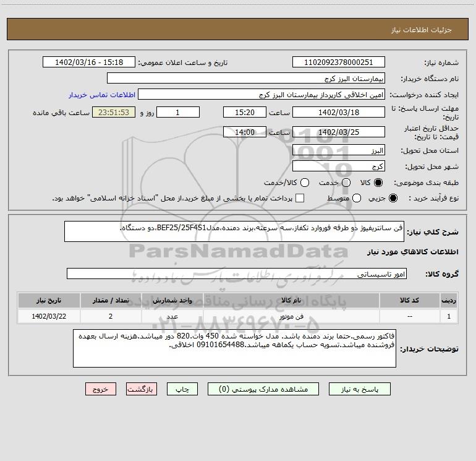The height and width of the screenshot is (461, 476).
Task: Click the price validity date 1402/03/25
Action: click(x=339, y=132)
